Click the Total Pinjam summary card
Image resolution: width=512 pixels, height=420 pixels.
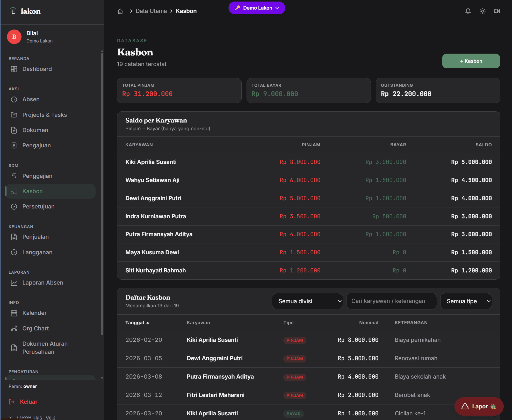179,91
